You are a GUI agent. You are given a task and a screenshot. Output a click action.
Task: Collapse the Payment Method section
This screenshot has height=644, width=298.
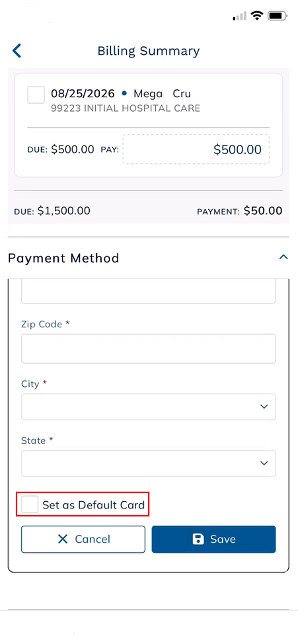click(283, 257)
